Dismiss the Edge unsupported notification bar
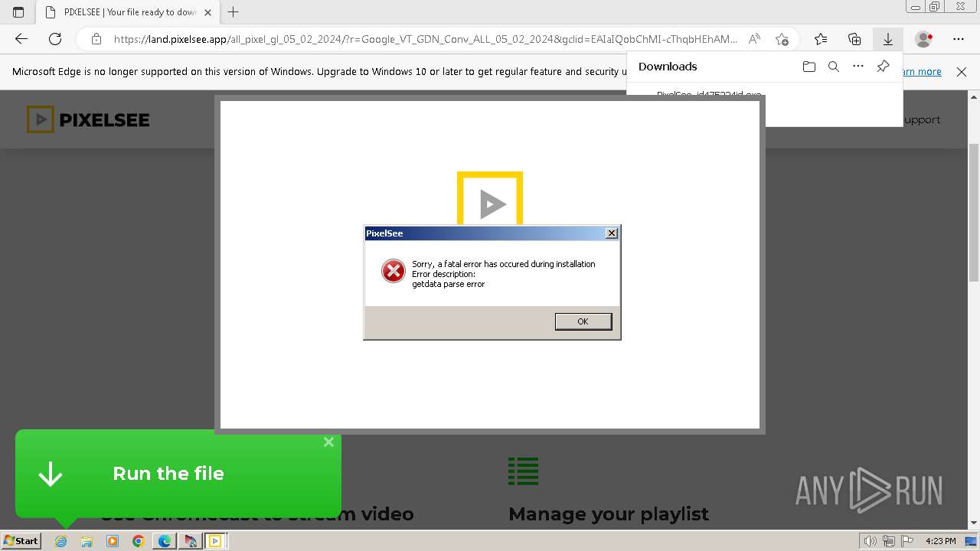The image size is (980, 551). tap(962, 71)
